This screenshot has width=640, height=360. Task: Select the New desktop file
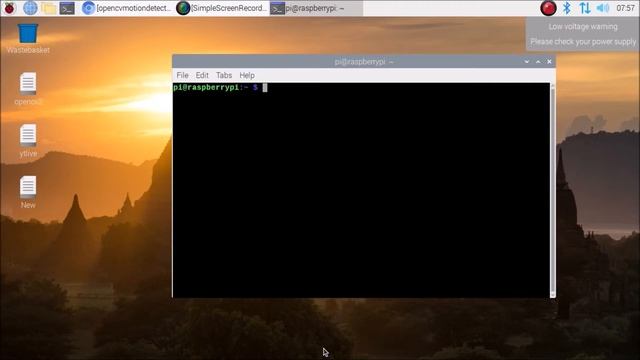[28, 192]
